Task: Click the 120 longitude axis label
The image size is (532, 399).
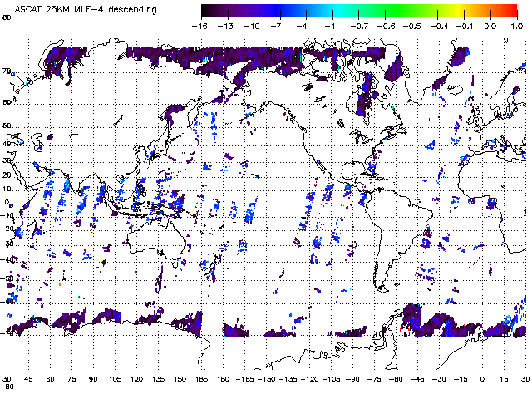Action: (136, 379)
